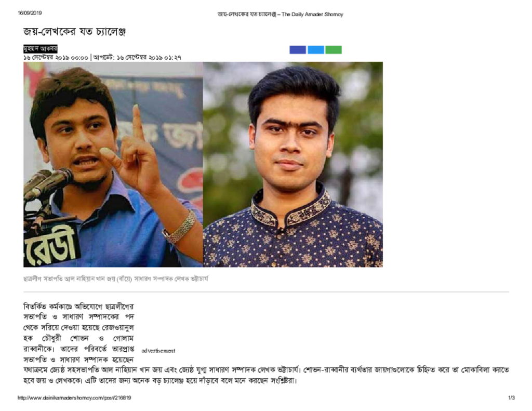Click the horizontal divider line under caption
The image size is (532, 411).
[266, 291]
